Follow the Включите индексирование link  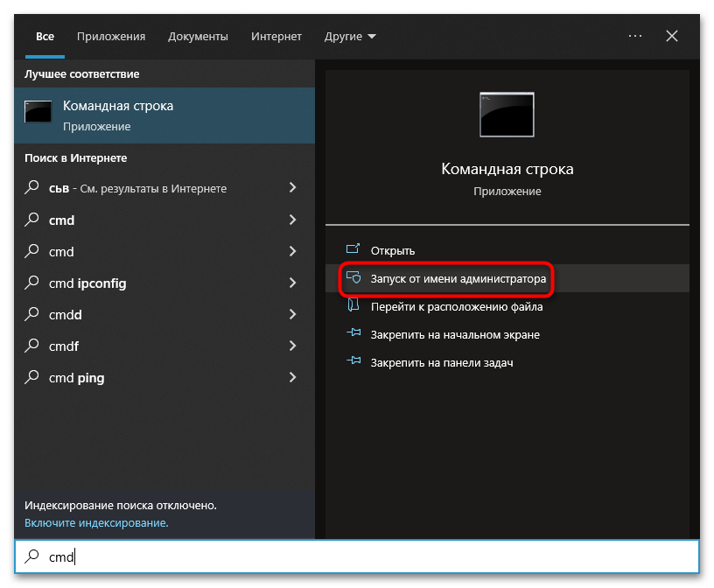tap(96, 522)
